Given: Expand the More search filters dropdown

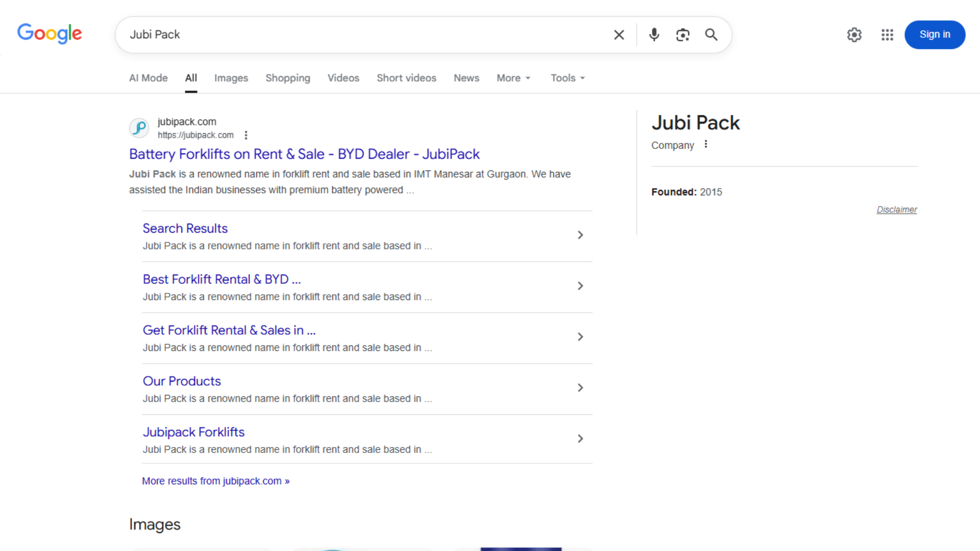Looking at the screenshot, I should [x=513, y=78].
